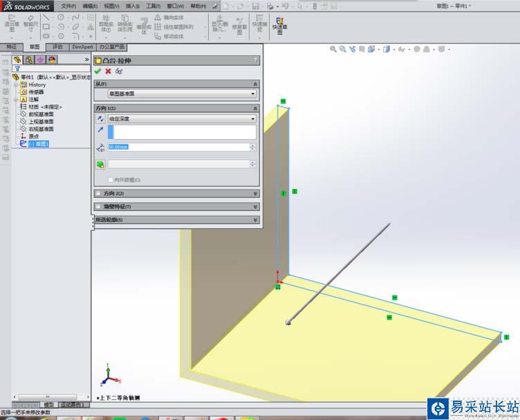Image resolution: width=520 pixels, height=420 pixels.
Task: Select the 转换实体引用 convert entities tool
Action: pos(125,24)
